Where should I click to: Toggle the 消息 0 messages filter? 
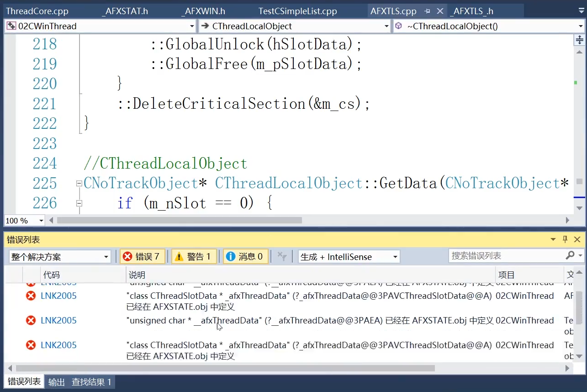tap(245, 257)
